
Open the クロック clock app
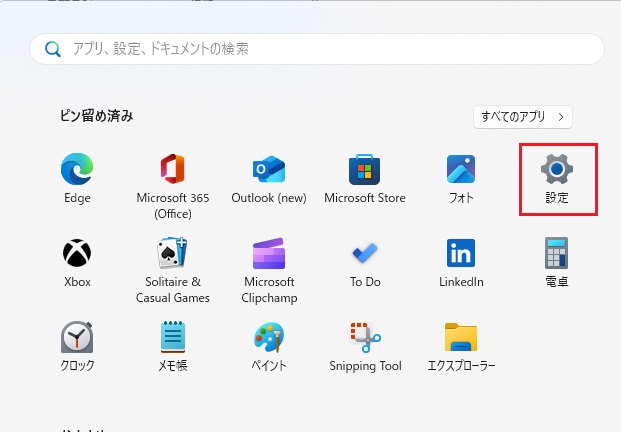coord(77,337)
